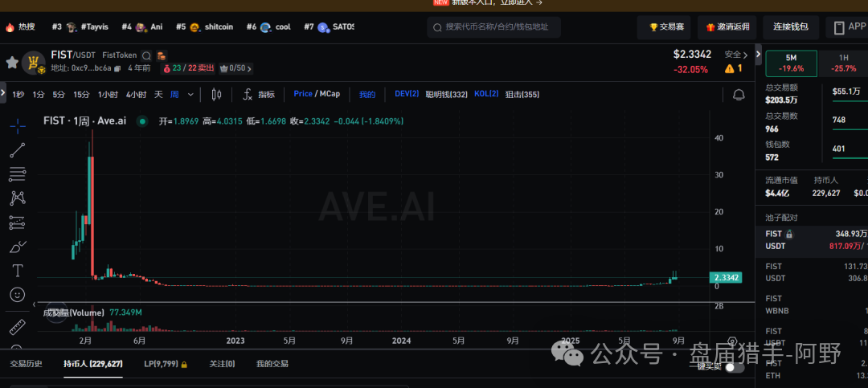Expand the 安全 security details arrow
This screenshot has height=388, width=868.
pos(745,55)
